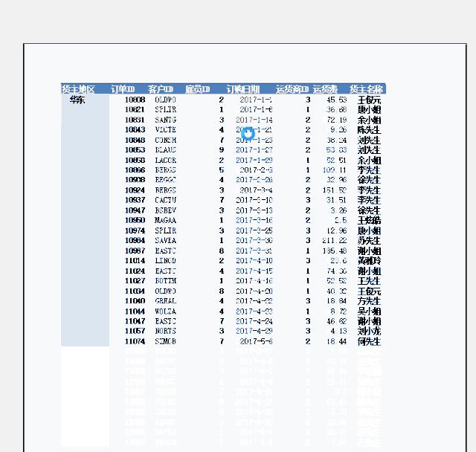
Task: Select order ID 10853
Action: (x=135, y=150)
